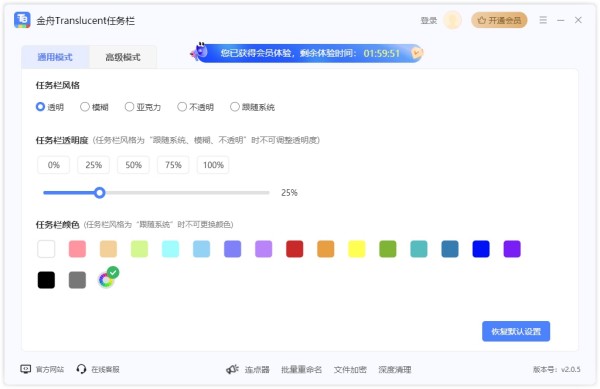
Task: Open the hamburger menu icon
Action: [543, 20]
